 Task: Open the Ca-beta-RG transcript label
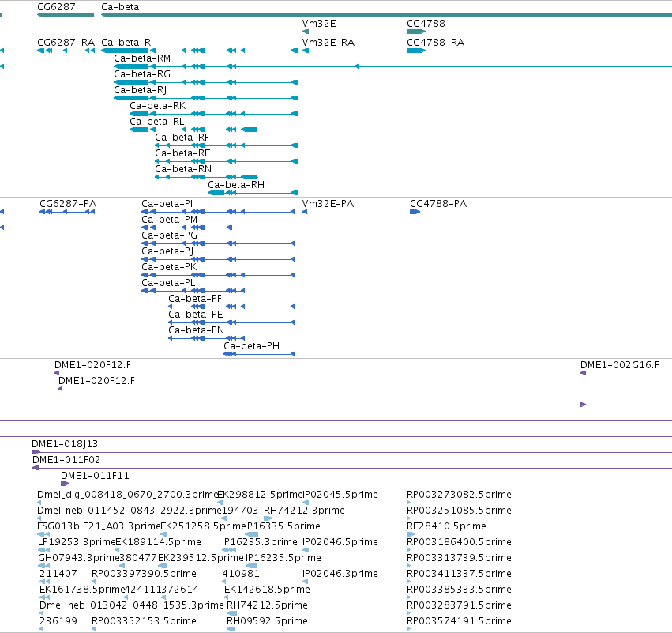[142, 74]
